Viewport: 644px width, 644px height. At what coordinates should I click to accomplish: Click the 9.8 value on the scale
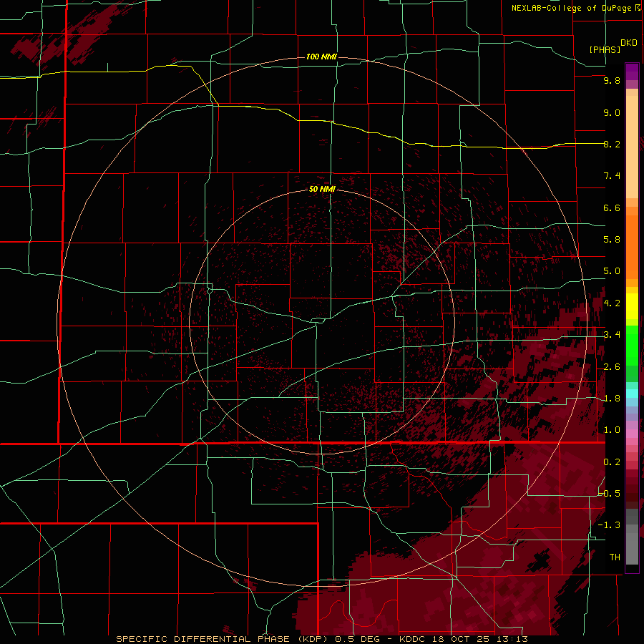(x=612, y=81)
